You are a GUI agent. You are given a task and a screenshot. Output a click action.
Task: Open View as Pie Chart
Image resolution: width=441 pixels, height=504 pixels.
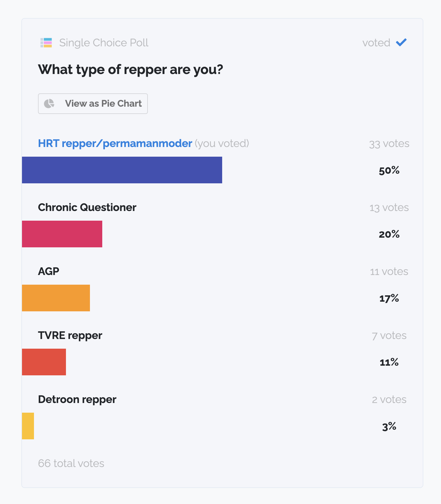[93, 104]
